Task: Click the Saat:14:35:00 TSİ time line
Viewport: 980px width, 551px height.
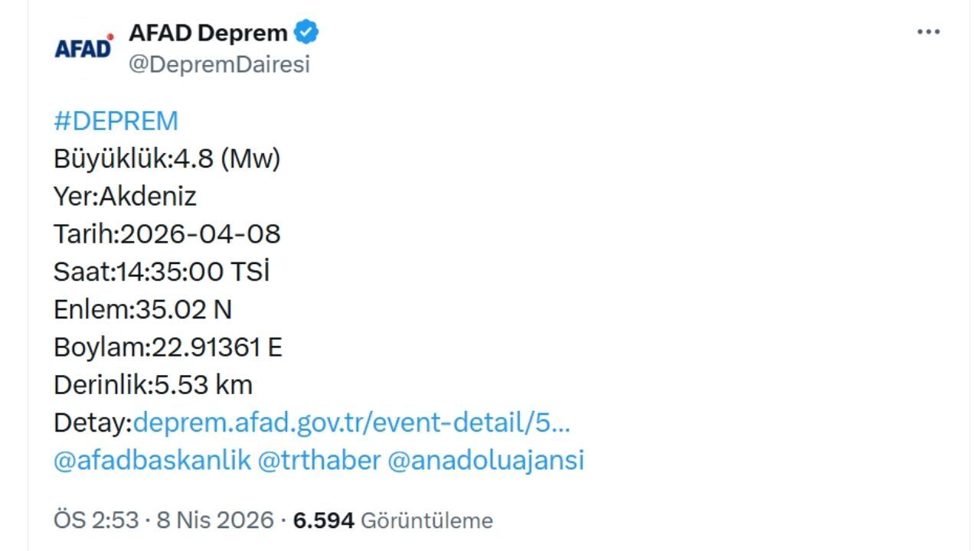Action: [x=162, y=272]
